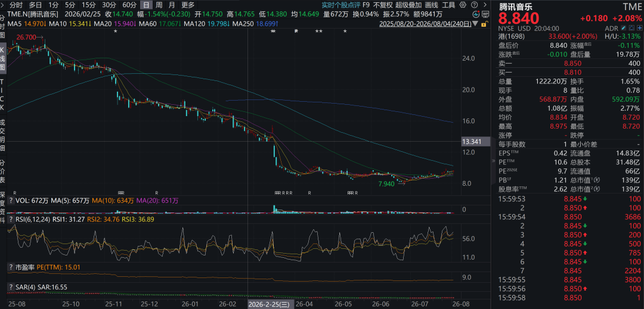Select the 60分 period tab
The image size is (644, 309).
[129, 5]
